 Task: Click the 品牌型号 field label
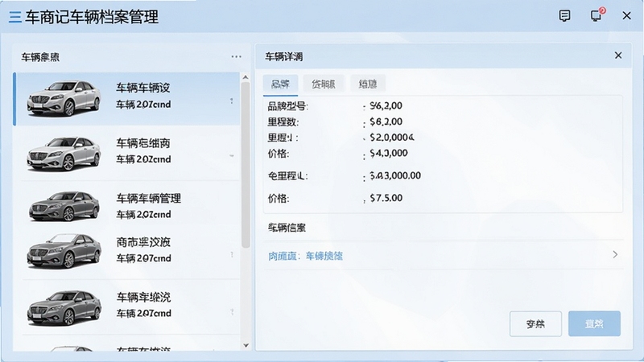pos(287,106)
